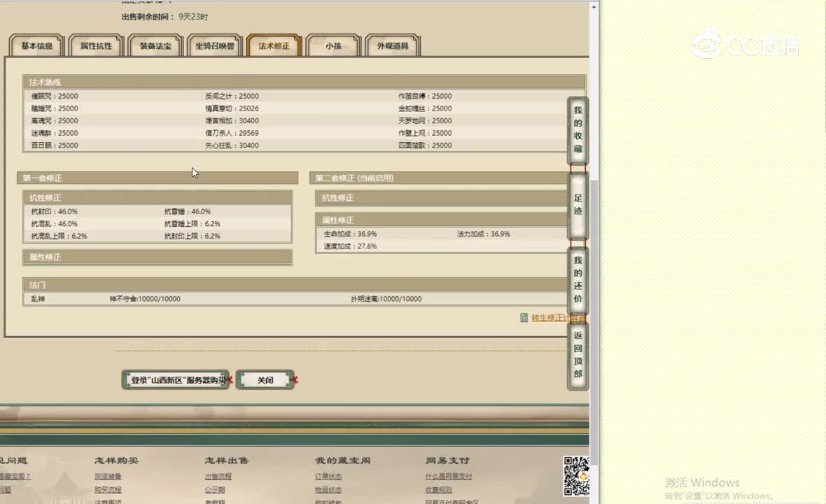This screenshot has height=504, width=826.
Task: Open the 小孩 tab
Action: pyautogui.click(x=333, y=45)
